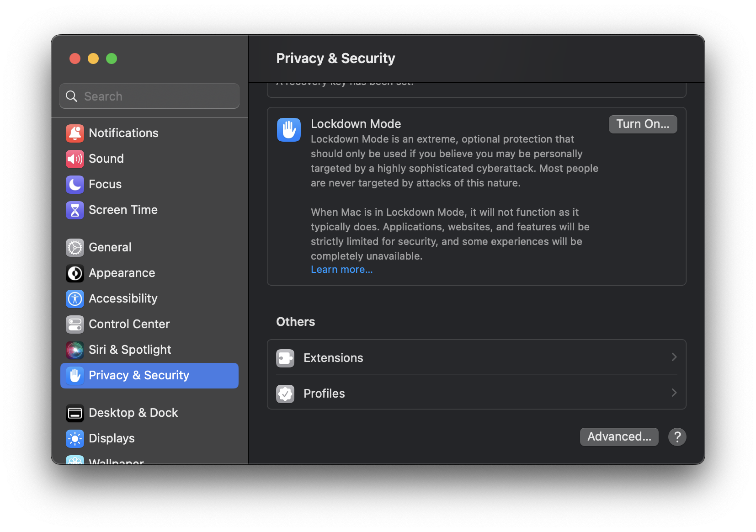Image resolution: width=756 pixels, height=532 pixels.
Task: Focus the Search field in sidebar
Action: pos(155,96)
